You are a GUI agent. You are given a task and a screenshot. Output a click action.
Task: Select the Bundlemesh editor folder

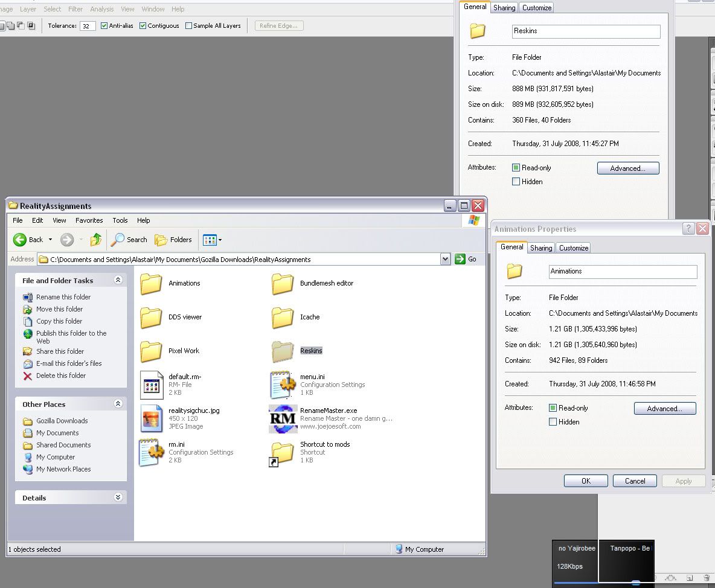coord(283,284)
